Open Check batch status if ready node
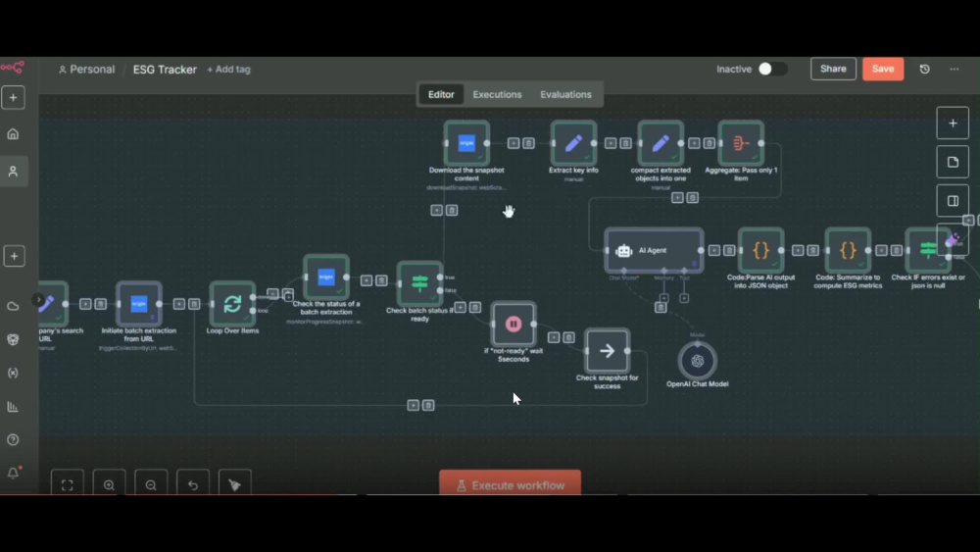Screen dimensions: 980x552 (x=419, y=283)
